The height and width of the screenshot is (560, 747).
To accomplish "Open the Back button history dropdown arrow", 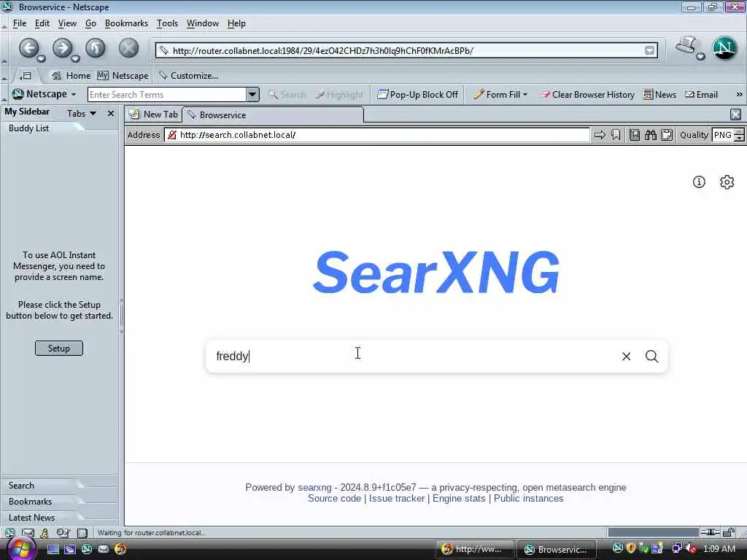I will click(x=42, y=58).
